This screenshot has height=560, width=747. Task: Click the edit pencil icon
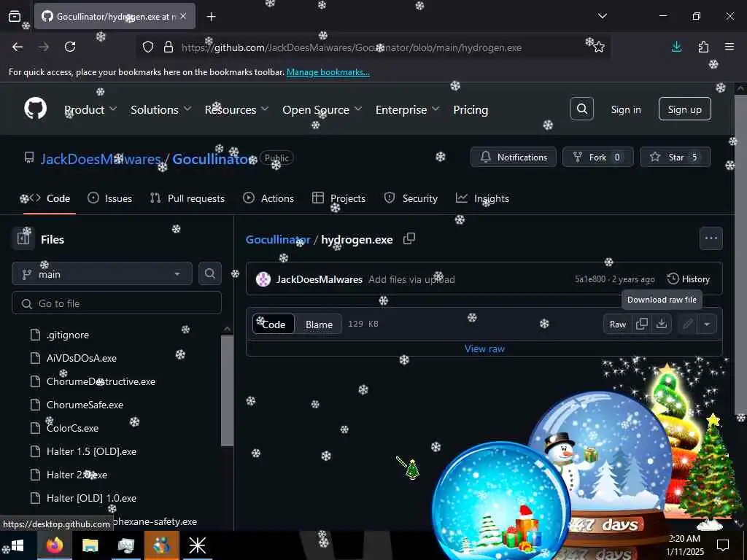click(x=687, y=324)
